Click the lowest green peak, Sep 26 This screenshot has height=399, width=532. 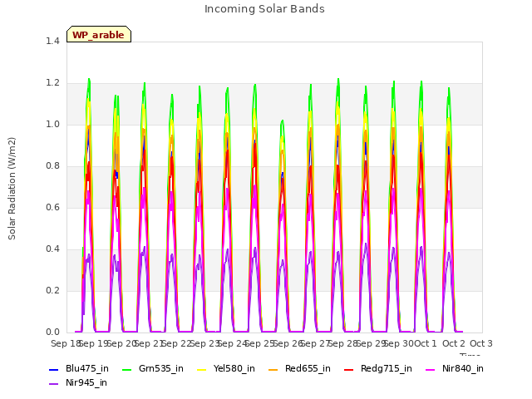pos(283,121)
